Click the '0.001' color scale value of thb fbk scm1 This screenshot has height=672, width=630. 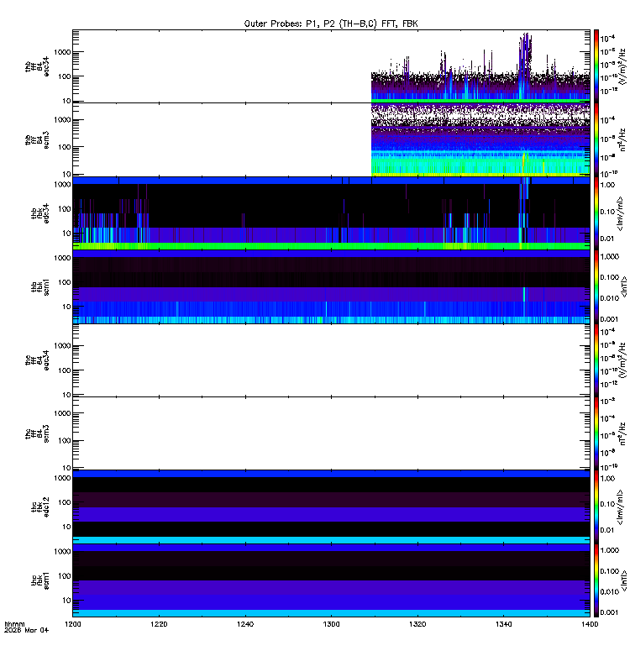(610, 319)
